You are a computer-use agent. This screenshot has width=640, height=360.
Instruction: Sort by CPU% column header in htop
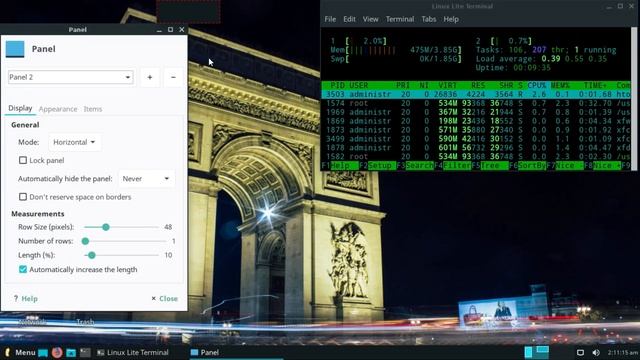(x=537, y=85)
